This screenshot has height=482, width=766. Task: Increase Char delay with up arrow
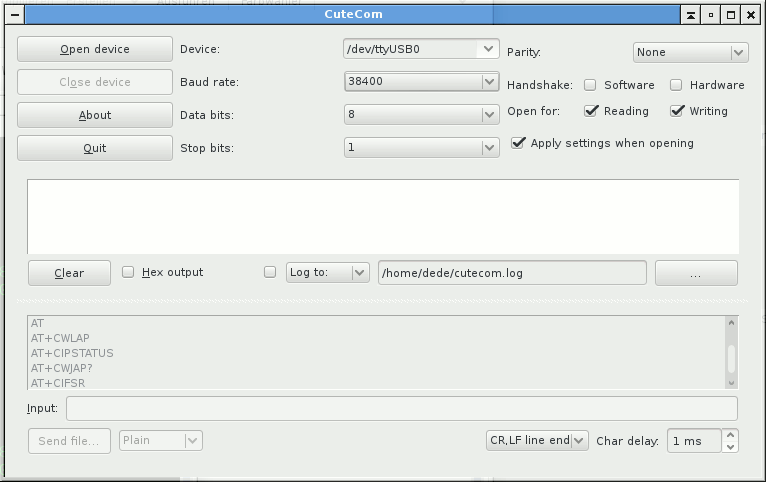tap(730, 435)
